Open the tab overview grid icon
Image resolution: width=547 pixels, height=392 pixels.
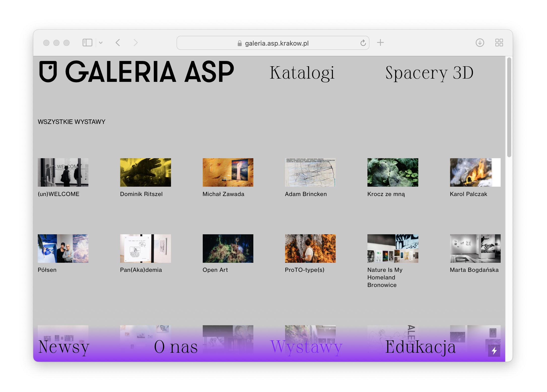coord(499,43)
